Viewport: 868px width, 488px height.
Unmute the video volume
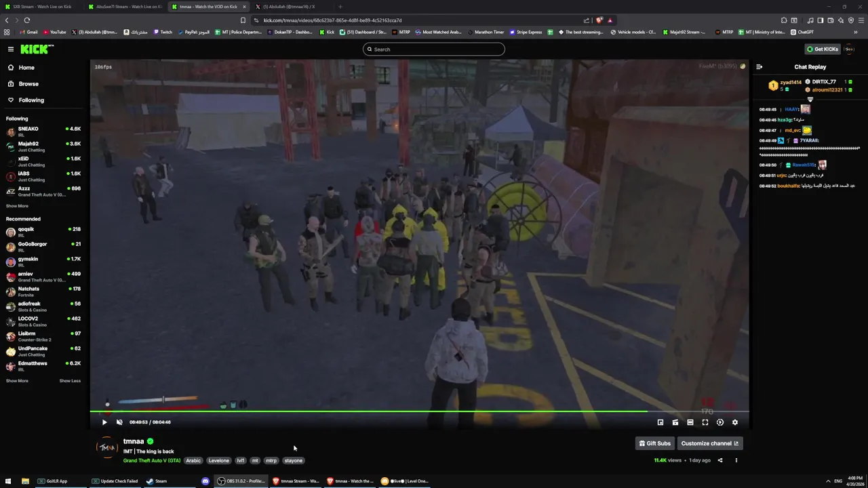(x=119, y=422)
